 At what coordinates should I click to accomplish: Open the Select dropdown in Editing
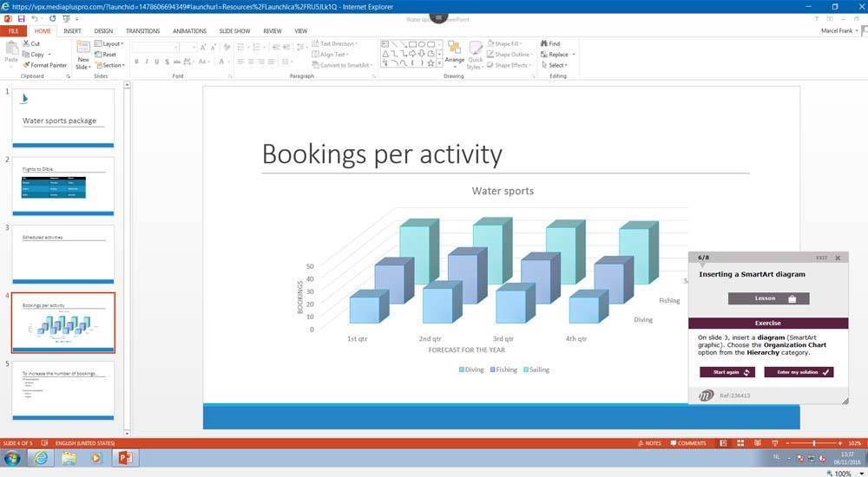coord(556,65)
